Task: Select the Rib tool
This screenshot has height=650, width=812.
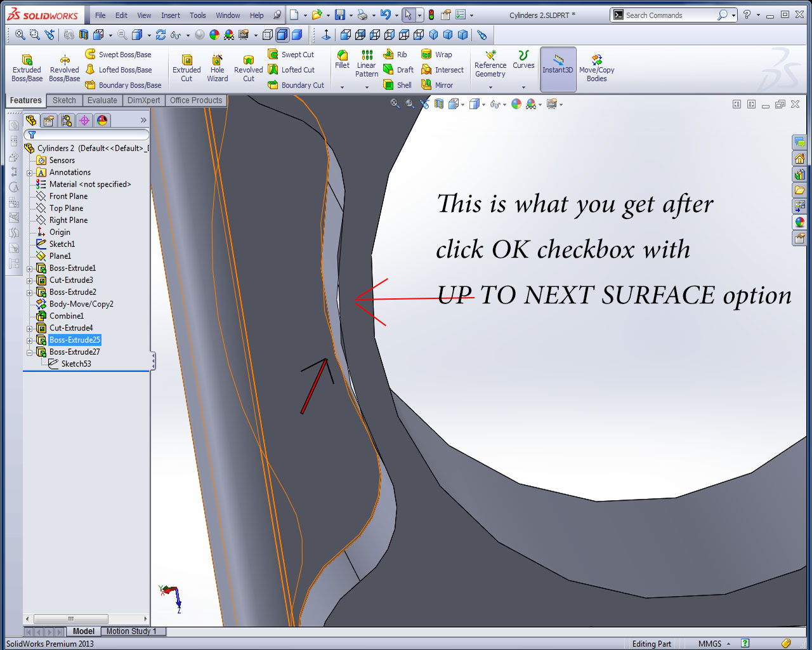Action: point(395,55)
